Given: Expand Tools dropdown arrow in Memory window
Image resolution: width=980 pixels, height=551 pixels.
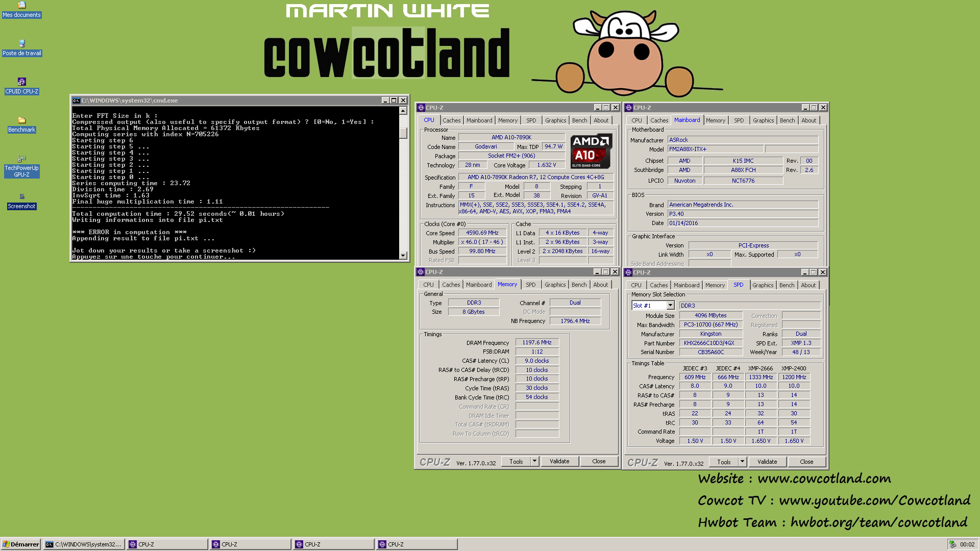Looking at the screenshot, I should 534,461.
